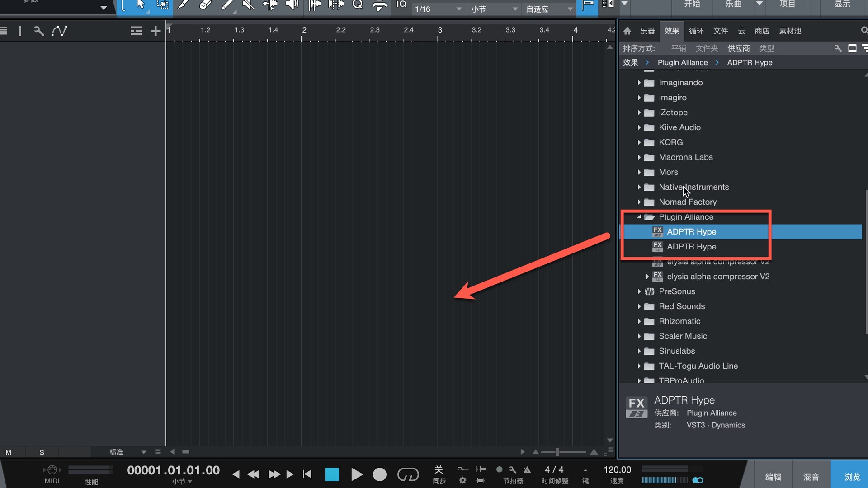Image resolution: width=868 pixels, height=488 pixels.
Task: Click the record transport button
Action: pyautogui.click(x=380, y=474)
